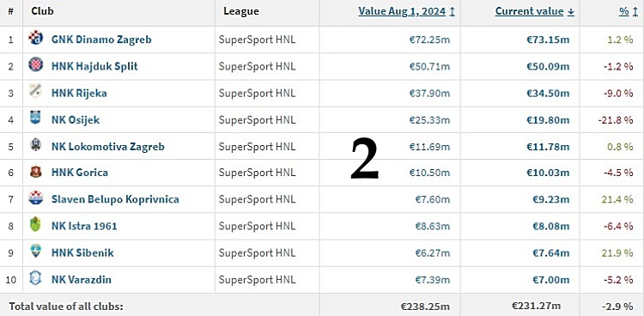Viewport: 644px width, 316px height.
Task: Click the NK Varazdin club crest
Action: coord(36,278)
